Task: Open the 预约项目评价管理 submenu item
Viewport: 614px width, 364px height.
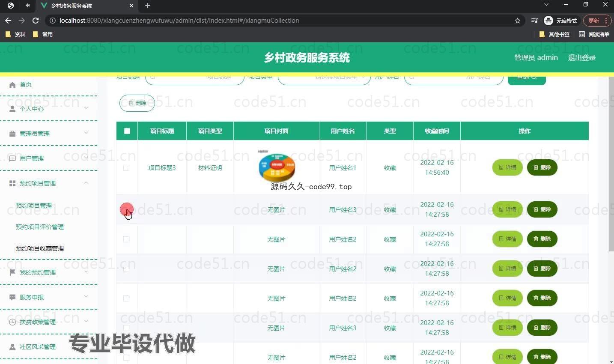Action: click(40, 227)
